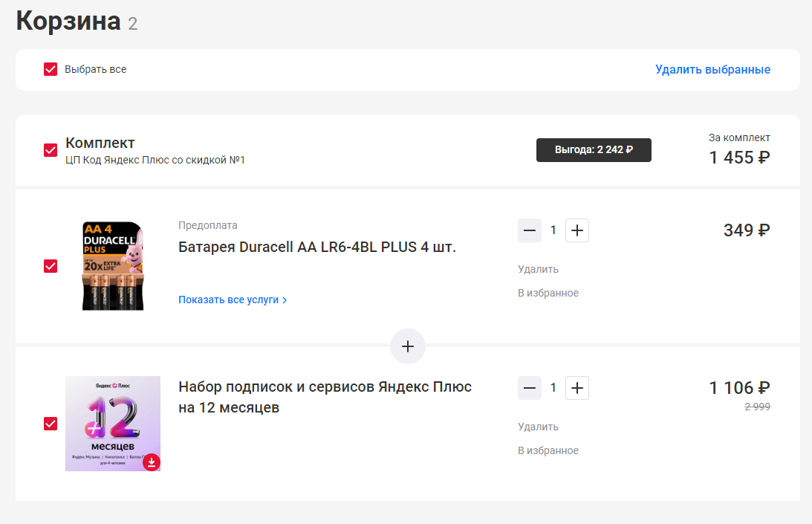Viewport: 812px width, 524px height.
Task: Click the 'Корзина' page heading
Action: pos(68,22)
